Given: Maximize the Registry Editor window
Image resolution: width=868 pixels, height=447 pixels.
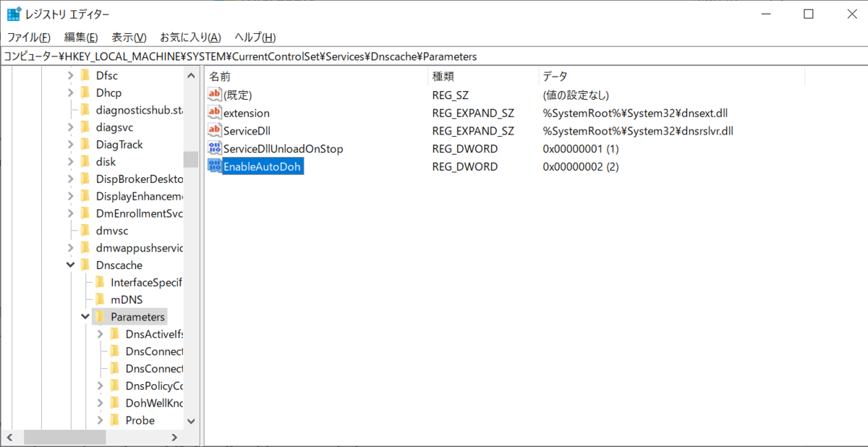Looking at the screenshot, I should point(809,14).
